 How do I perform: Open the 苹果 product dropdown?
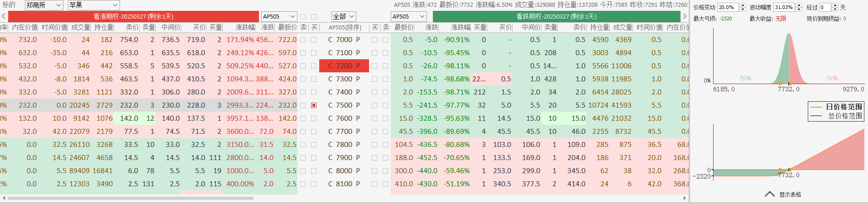(x=94, y=5)
